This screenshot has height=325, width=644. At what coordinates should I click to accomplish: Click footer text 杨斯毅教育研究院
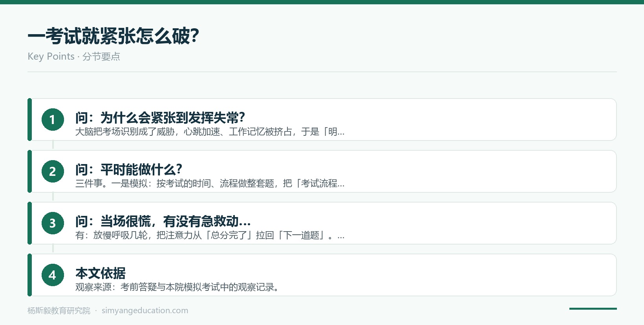59,310
